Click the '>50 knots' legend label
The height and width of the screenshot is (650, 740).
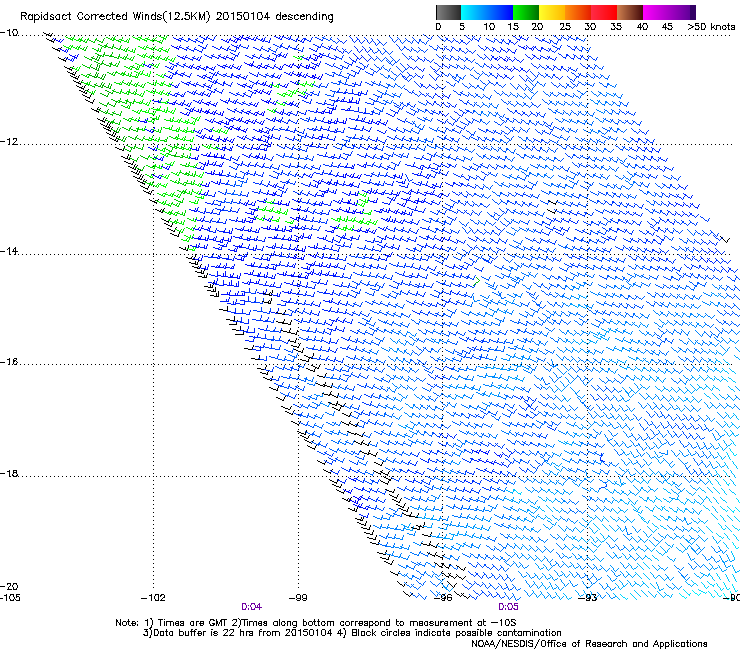(x=711, y=27)
